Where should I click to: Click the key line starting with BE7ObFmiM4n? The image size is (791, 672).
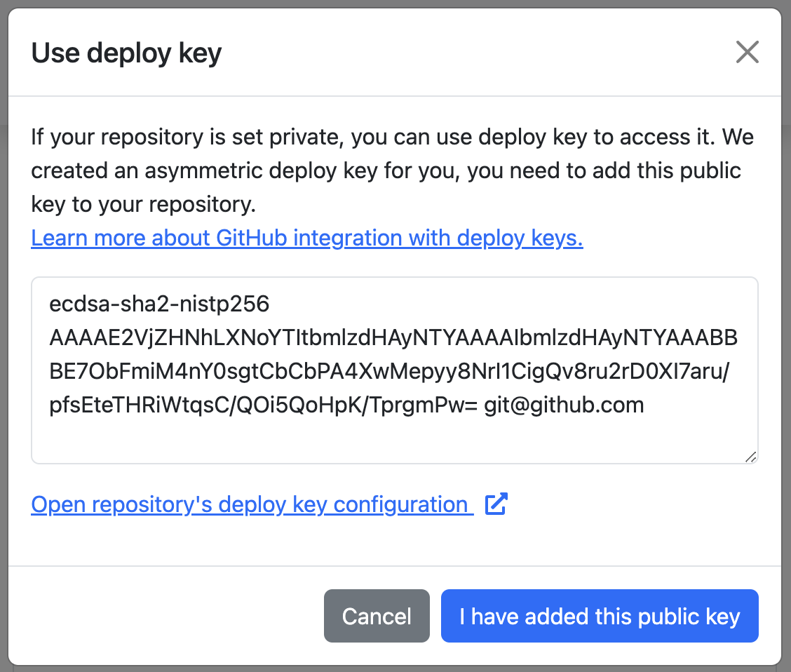point(390,371)
